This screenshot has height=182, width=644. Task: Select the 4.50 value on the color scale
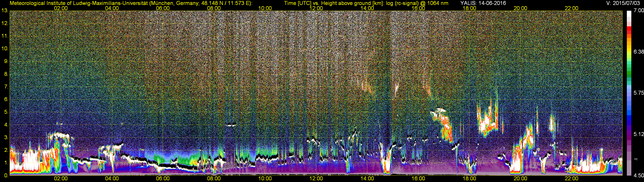click(638, 176)
